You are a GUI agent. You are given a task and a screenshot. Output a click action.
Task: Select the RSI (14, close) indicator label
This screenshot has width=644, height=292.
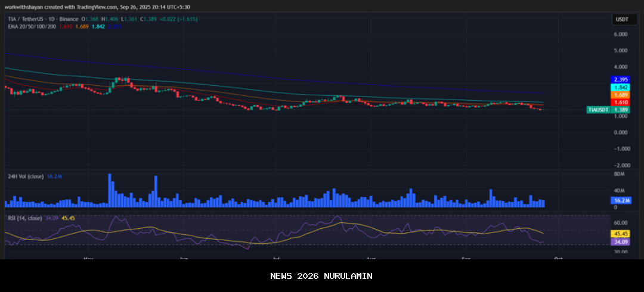tap(24, 218)
